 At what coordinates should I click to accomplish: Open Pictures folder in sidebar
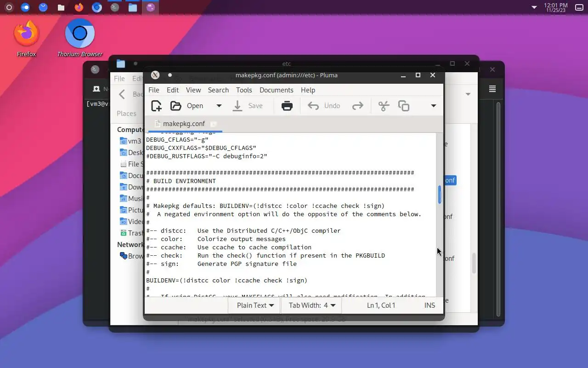point(131,210)
